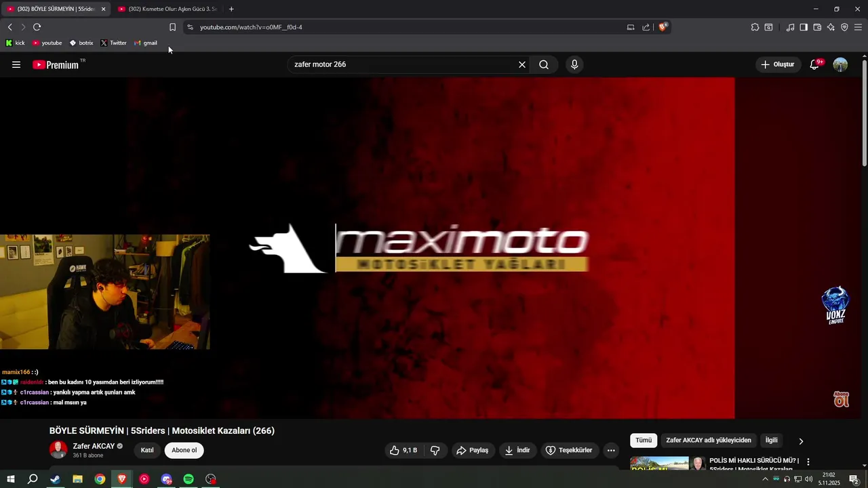This screenshot has height=488, width=868.
Task: Expand the hidden system tray icons chevron
Action: pyautogui.click(x=766, y=479)
